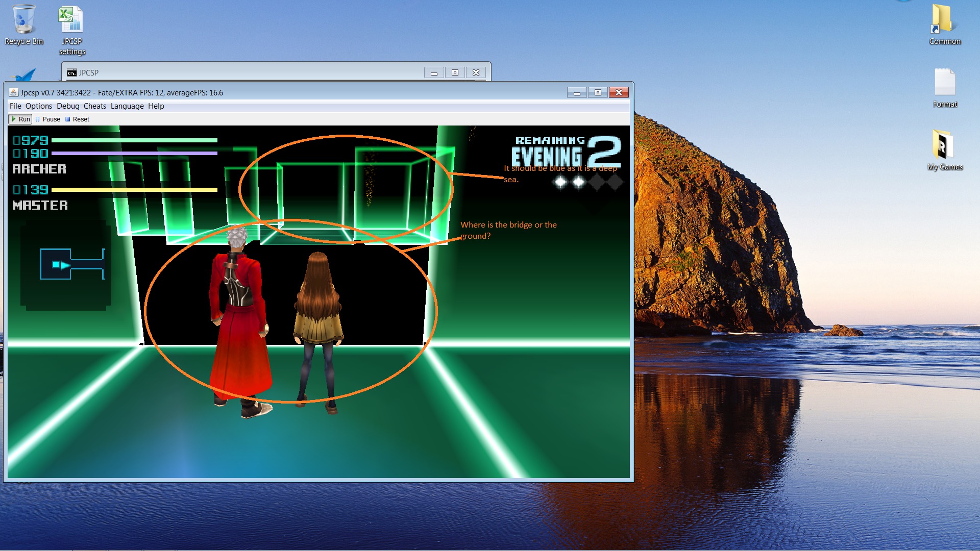Close the JPCSP console window
Viewport: 980px width, 551px height.
click(476, 73)
